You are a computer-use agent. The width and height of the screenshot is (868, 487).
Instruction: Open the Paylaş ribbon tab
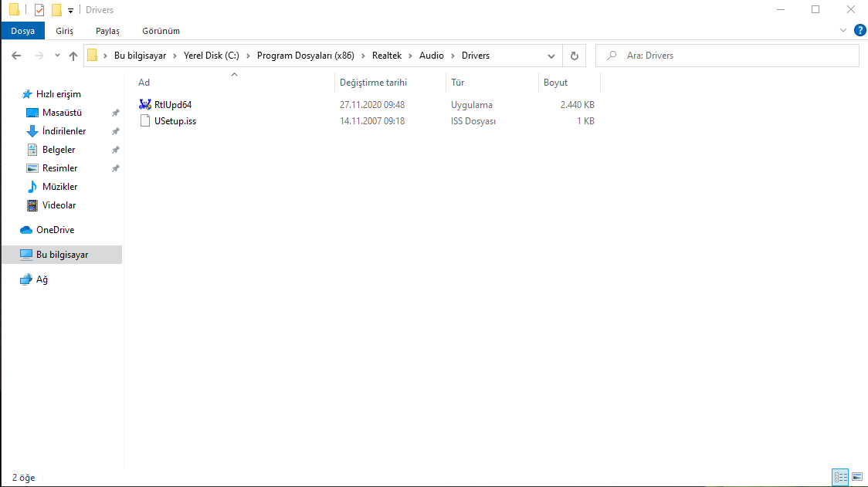(x=107, y=31)
